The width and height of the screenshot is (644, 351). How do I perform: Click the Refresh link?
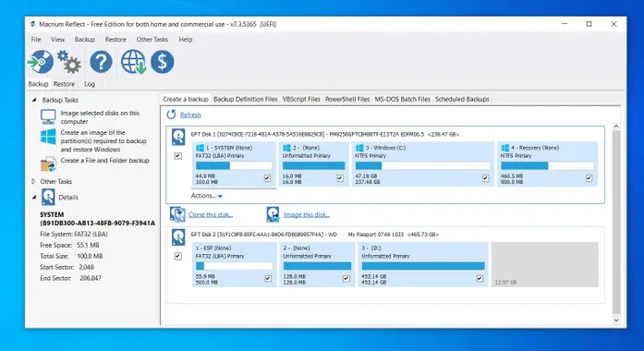tap(190, 115)
